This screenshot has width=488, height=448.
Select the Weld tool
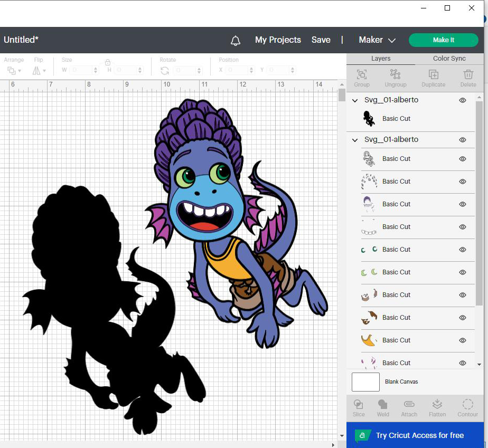click(382, 404)
